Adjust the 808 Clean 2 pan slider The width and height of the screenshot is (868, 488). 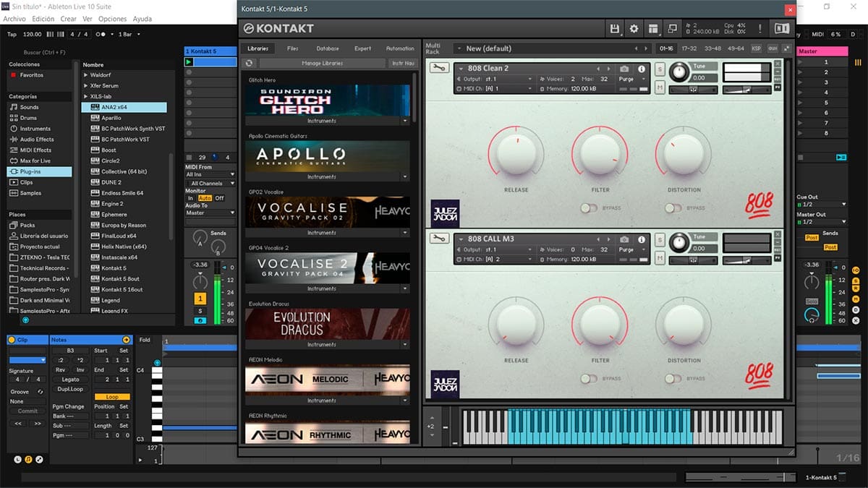(x=693, y=90)
